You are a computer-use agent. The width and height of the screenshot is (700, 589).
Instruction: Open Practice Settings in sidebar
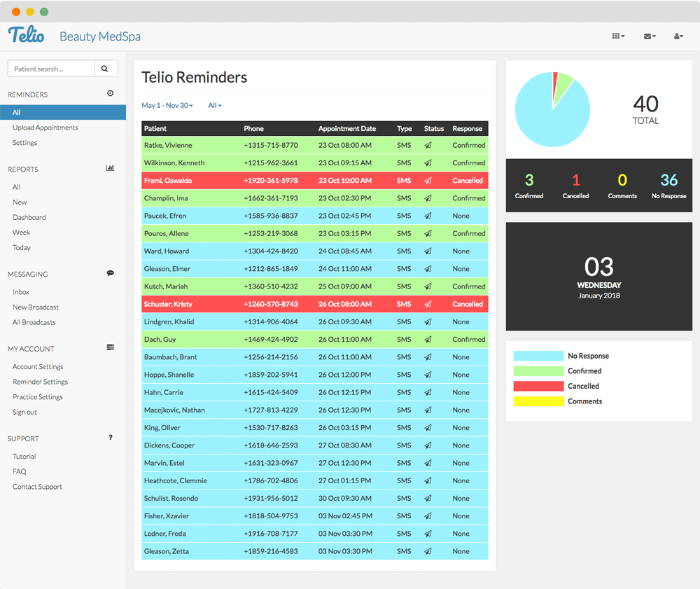click(x=38, y=397)
